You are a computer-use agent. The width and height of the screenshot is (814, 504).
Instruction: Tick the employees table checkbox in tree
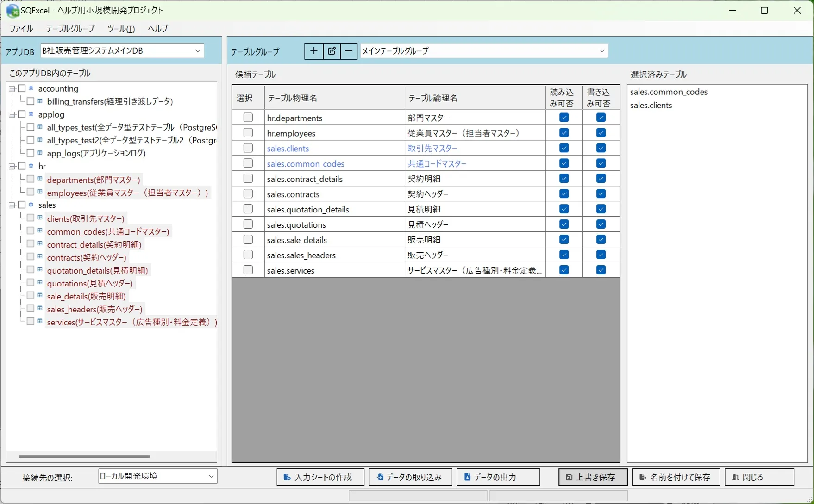pos(31,192)
